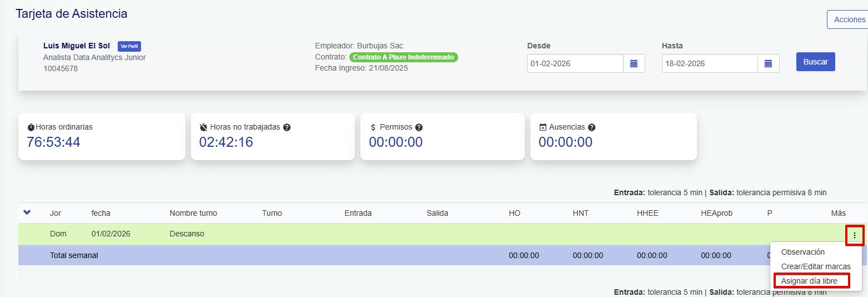This screenshot has width=868, height=297.
Task: Collapse rows with the blue chevron arrow
Action: (27, 212)
